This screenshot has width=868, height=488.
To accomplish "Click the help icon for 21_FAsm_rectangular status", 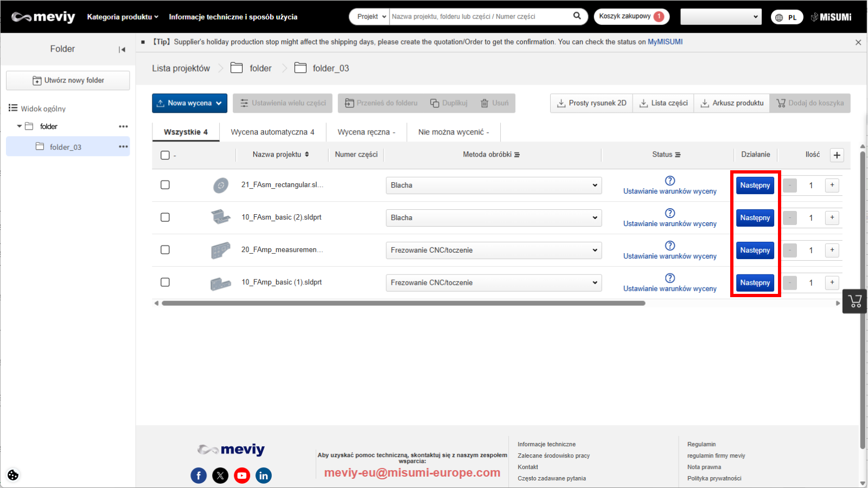I will coord(670,181).
